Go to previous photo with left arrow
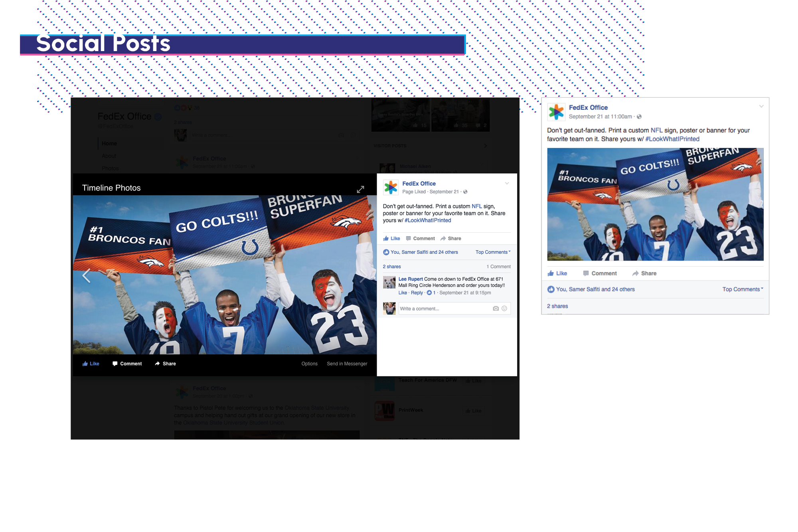Screen dimensions: 798x532 click(x=86, y=275)
